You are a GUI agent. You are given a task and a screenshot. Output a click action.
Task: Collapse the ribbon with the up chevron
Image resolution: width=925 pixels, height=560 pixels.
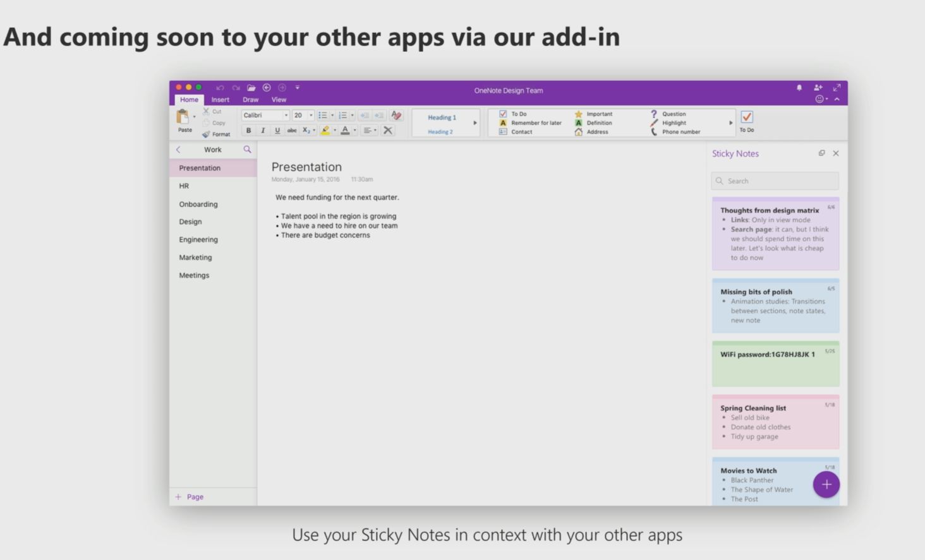point(837,99)
